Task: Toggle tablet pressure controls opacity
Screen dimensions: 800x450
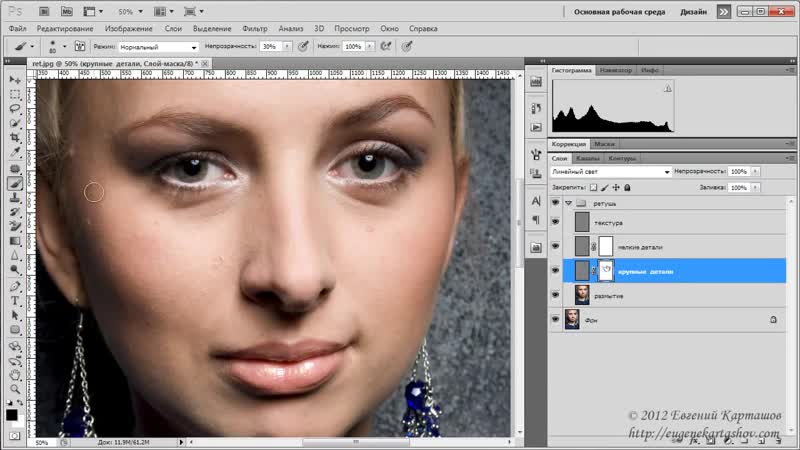Action: [303, 46]
